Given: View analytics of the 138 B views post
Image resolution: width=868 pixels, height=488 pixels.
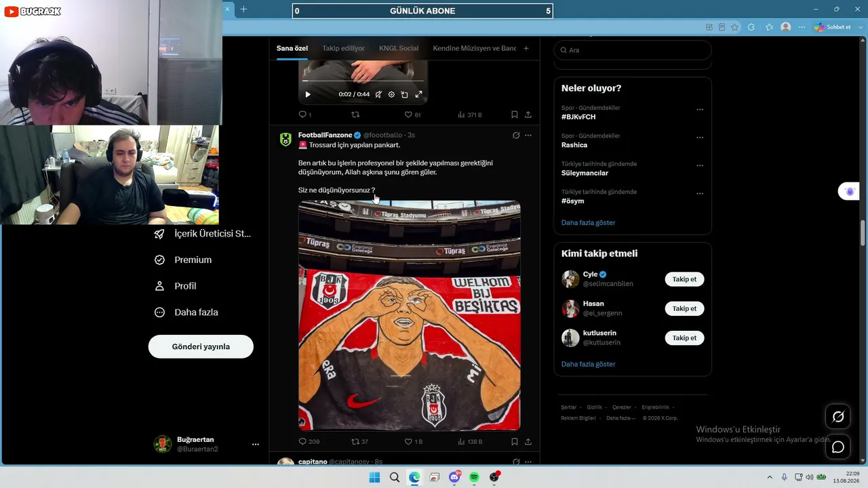Looking at the screenshot, I should click(470, 441).
